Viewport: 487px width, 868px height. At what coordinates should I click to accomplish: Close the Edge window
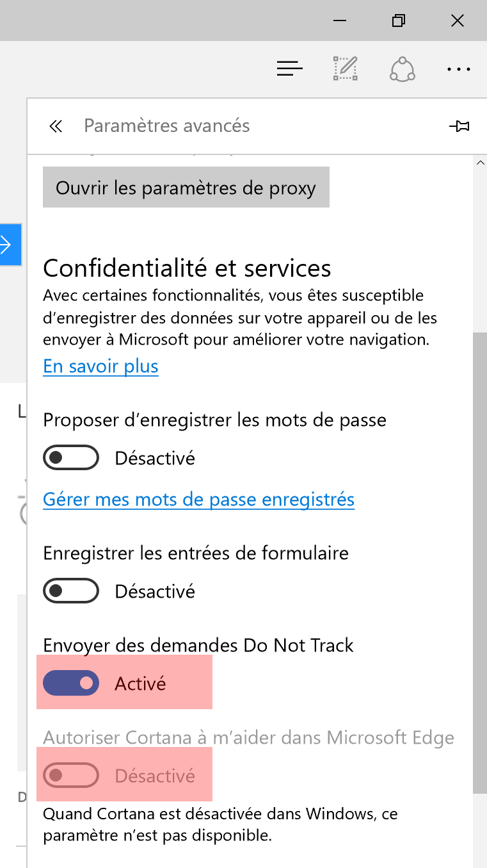coord(458,20)
